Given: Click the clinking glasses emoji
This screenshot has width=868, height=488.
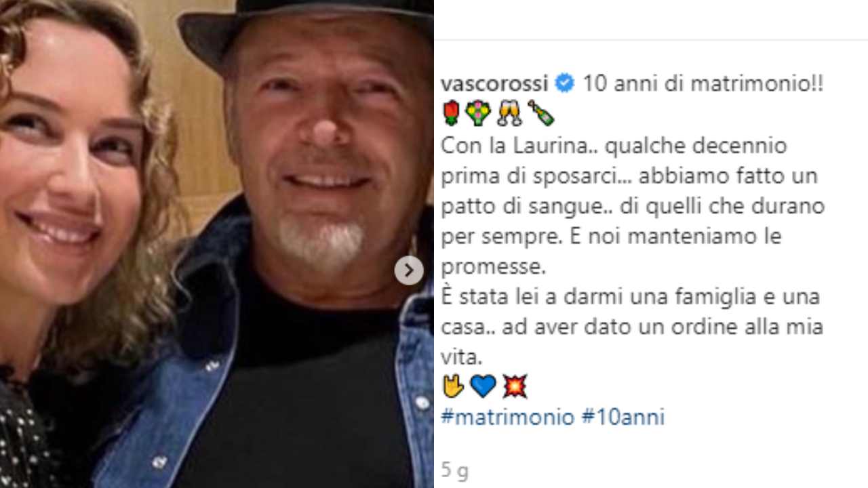Looking at the screenshot, I should (x=509, y=114).
